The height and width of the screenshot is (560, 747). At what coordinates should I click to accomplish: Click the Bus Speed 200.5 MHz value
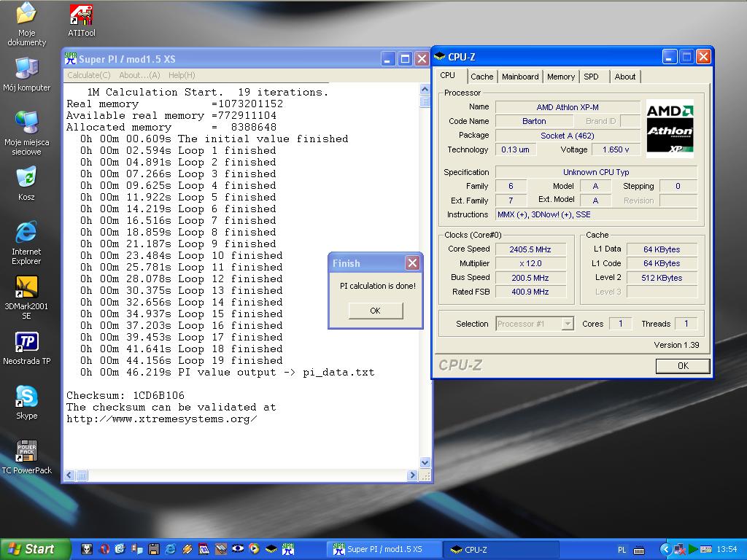pyautogui.click(x=530, y=278)
